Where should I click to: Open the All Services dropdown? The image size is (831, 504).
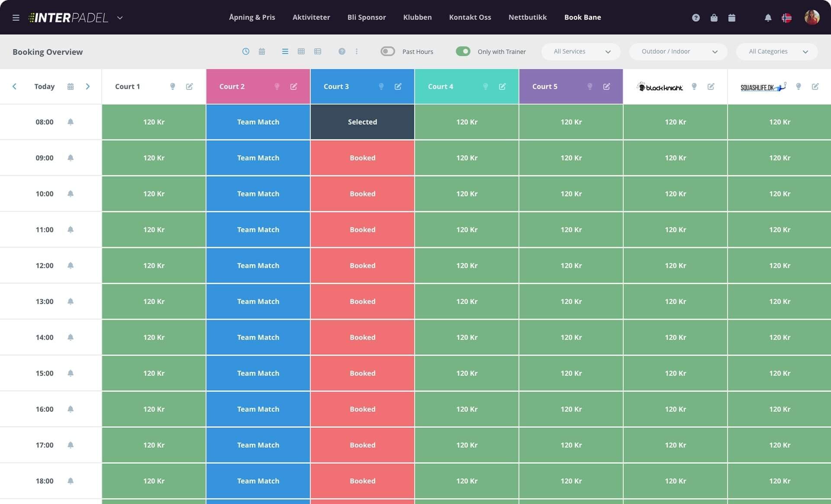(x=581, y=51)
